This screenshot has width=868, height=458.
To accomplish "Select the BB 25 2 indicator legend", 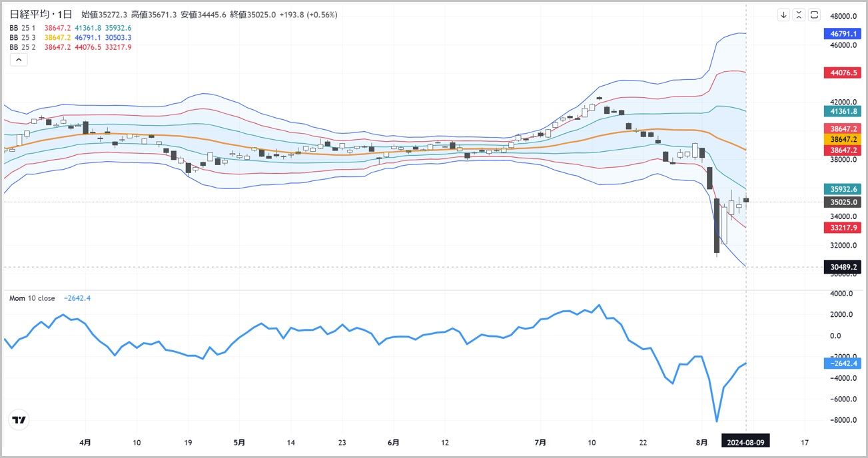I will [x=23, y=47].
